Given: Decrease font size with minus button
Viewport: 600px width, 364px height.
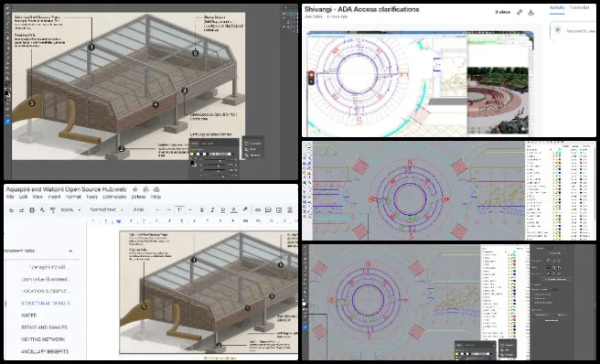Looking at the screenshot, I should tap(168, 209).
